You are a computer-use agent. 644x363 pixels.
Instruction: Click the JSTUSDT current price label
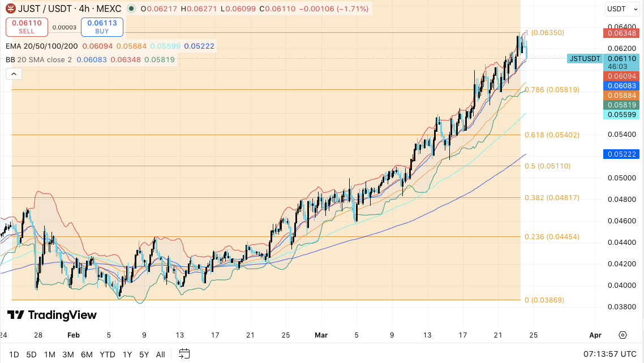585,58
